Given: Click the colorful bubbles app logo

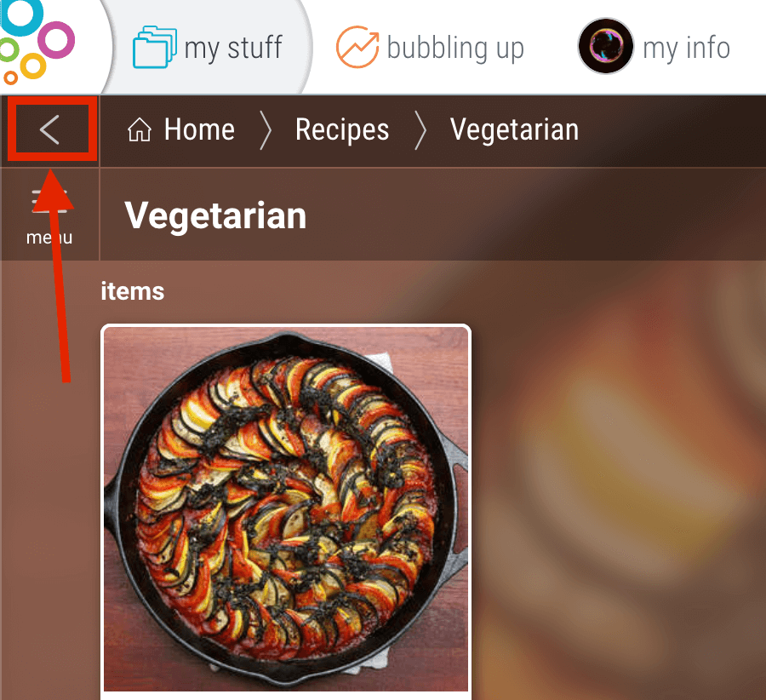Looking at the screenshot, I should [x=37, y=42].
